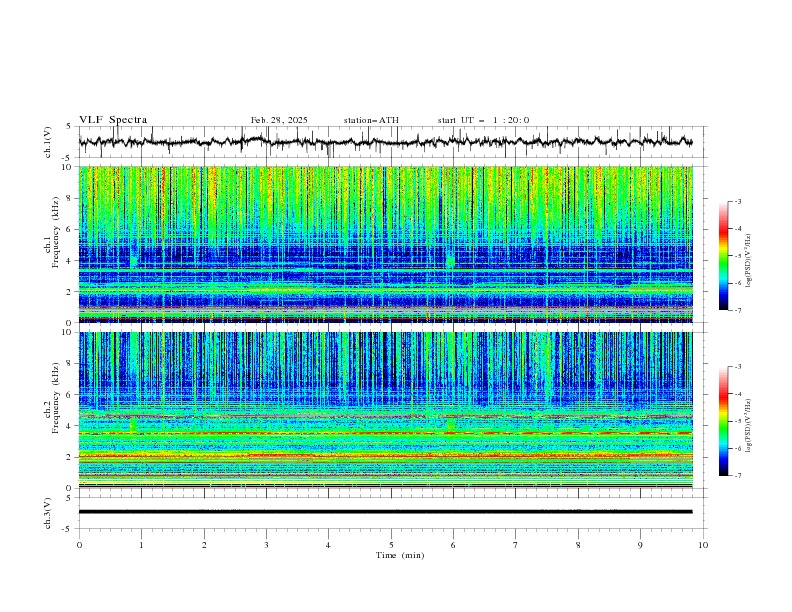Click the ch.2 color scale bar

pyautogui.click(x=723, y=421)
